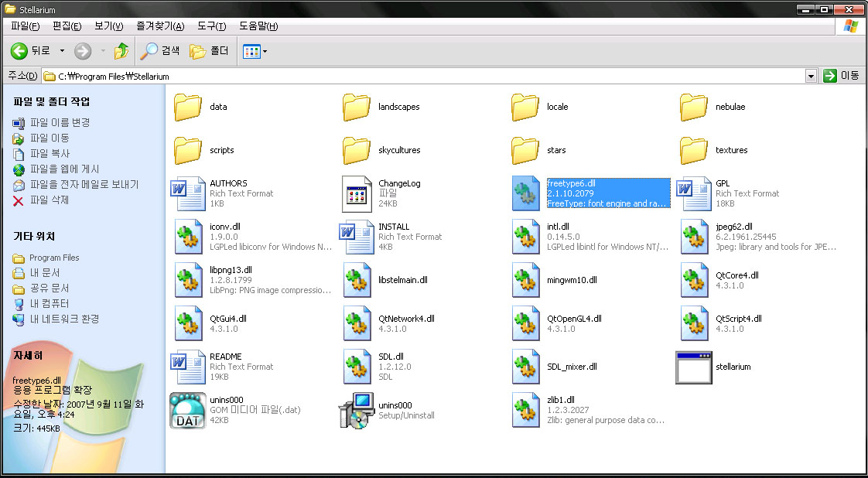This screenshot has width=868, height=478.
Task: Click 파일 삭제 delete task
Action: pyautogui.click(x=41, y=200)
